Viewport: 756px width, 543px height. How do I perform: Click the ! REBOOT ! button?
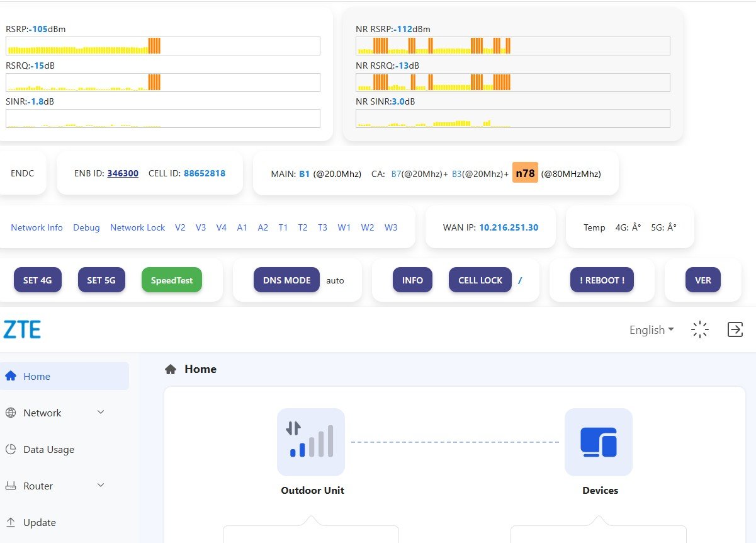[602, 280]
